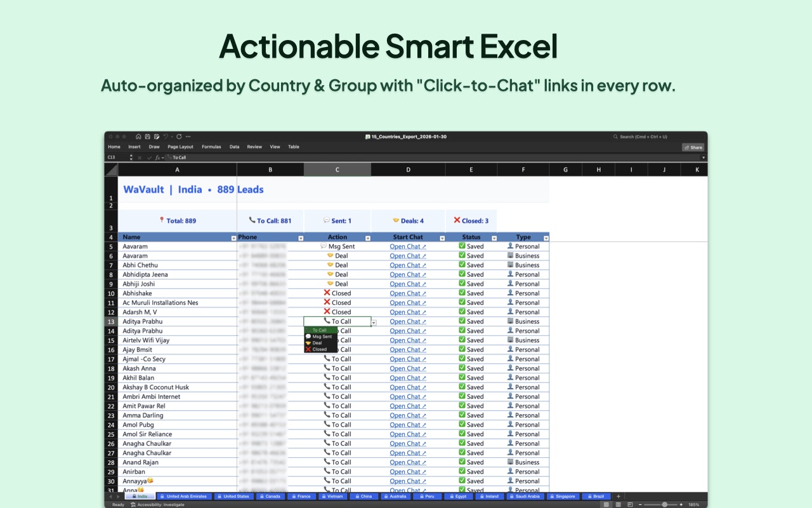The width and height of the screenshot is (812, 508).
Task: Switch to the Formulas ribbon tab
Action: coord(211,147)
